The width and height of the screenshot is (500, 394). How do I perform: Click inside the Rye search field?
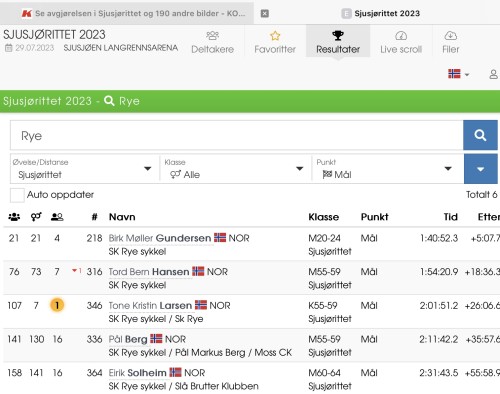pos(237,135)
